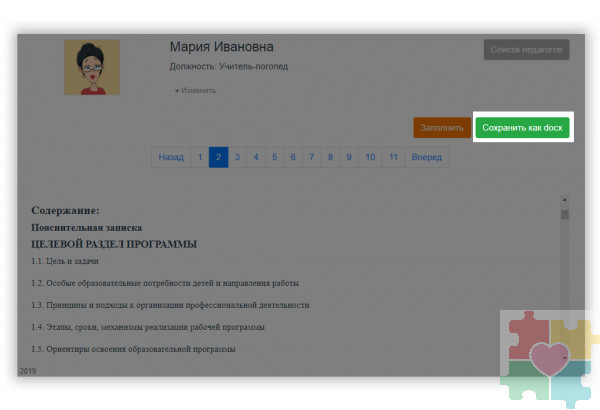Click the orange "Заполнить" button

[x=441, y=128]
